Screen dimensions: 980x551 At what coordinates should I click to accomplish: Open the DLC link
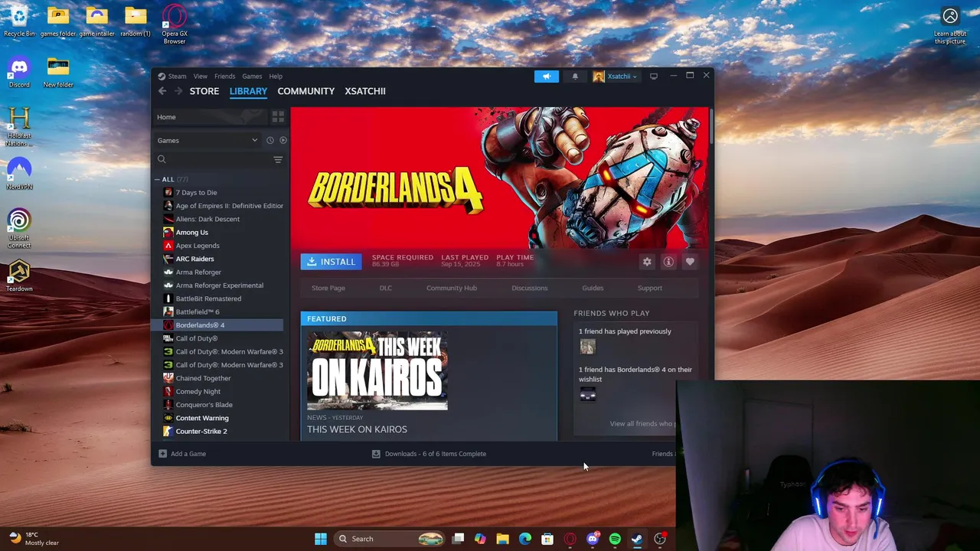point(386,288)
